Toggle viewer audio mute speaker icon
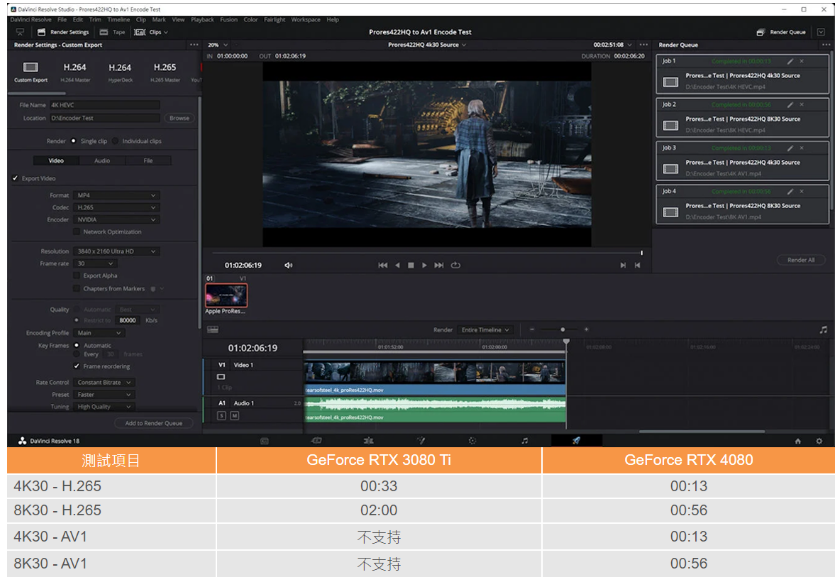Image resolution: width=835 pixels, height=577 pixels. (x=288, y=265)
